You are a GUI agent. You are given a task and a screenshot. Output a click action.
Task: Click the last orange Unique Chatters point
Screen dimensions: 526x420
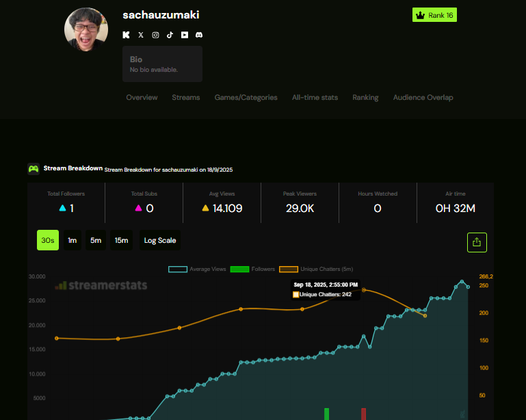click(x=425, y=315)
